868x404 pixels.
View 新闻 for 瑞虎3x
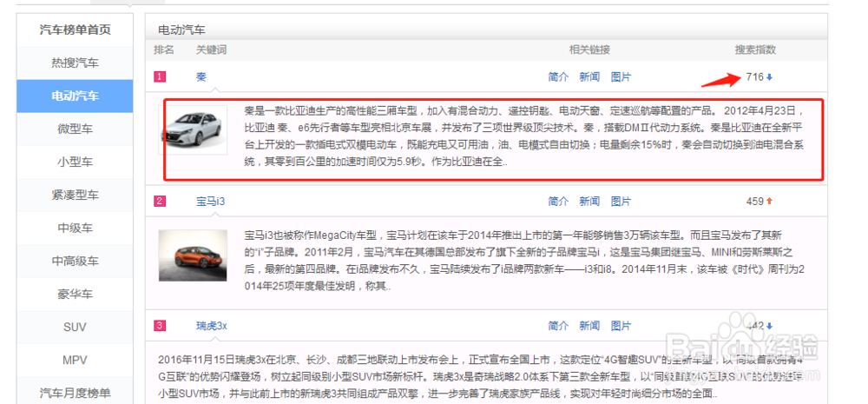pos(589,326)
